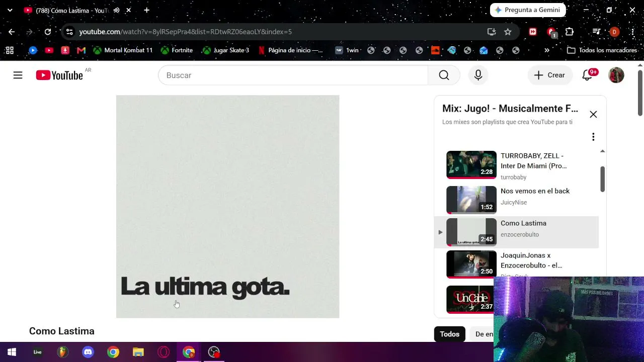
Task: Go back to the previous page
Action: [12, 32]
